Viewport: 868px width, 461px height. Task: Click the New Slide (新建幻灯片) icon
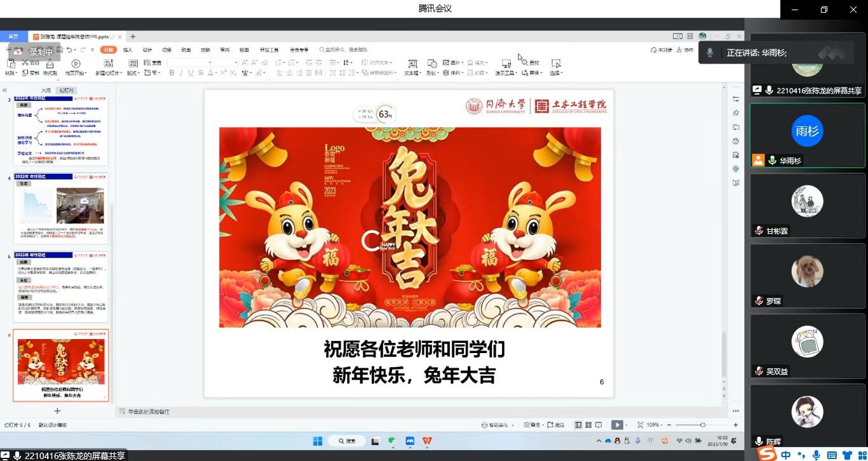click(x=108, y=63)
